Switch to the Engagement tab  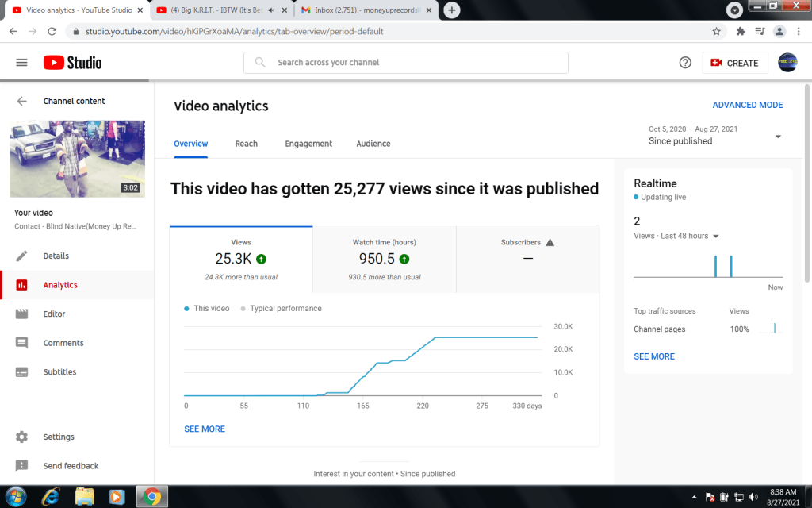[x=308, y=144]
